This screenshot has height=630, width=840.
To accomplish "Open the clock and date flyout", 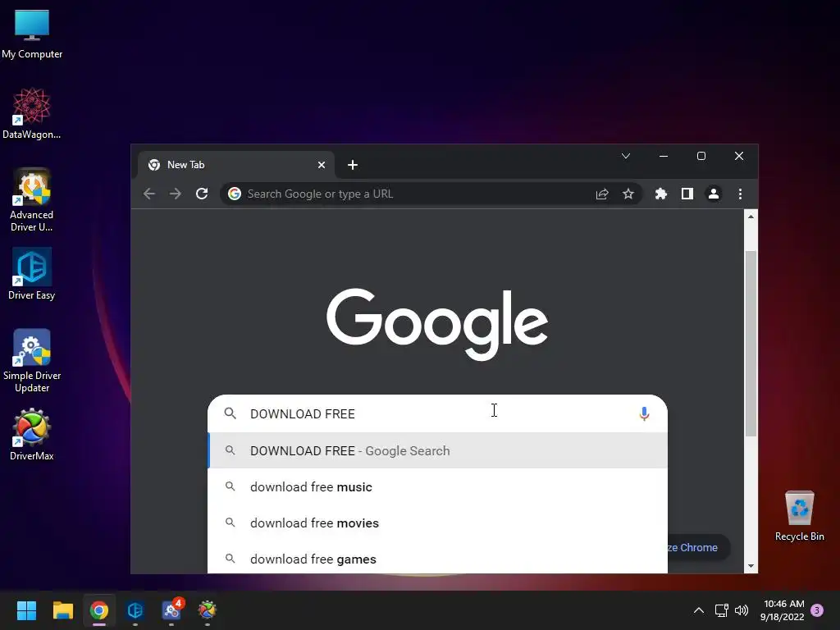I will point(782,610).
